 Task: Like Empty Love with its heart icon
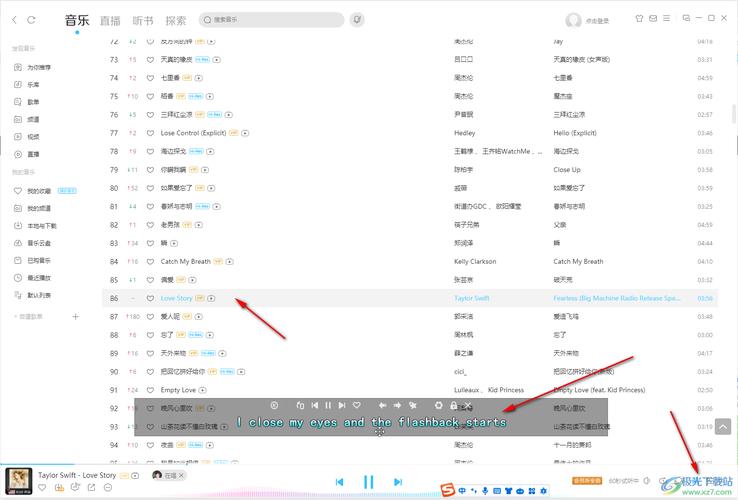(150, 390)
